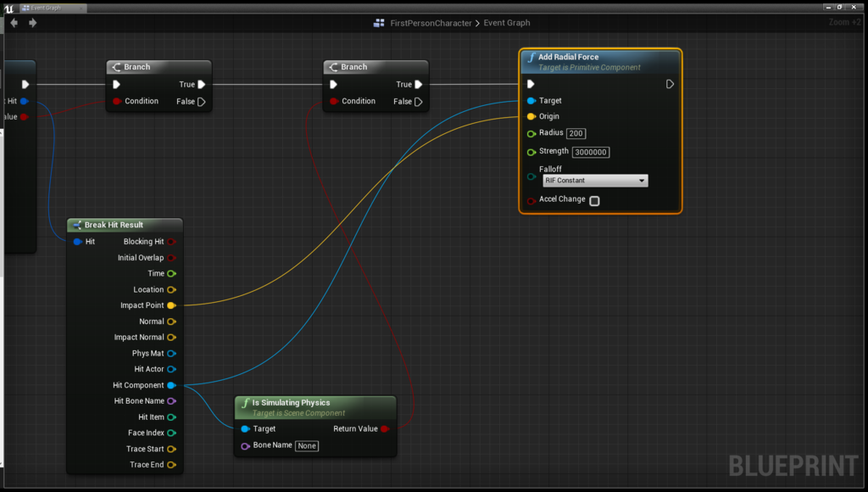Select the second Branch node title
The image size is (868, 492).
(353, 66)
